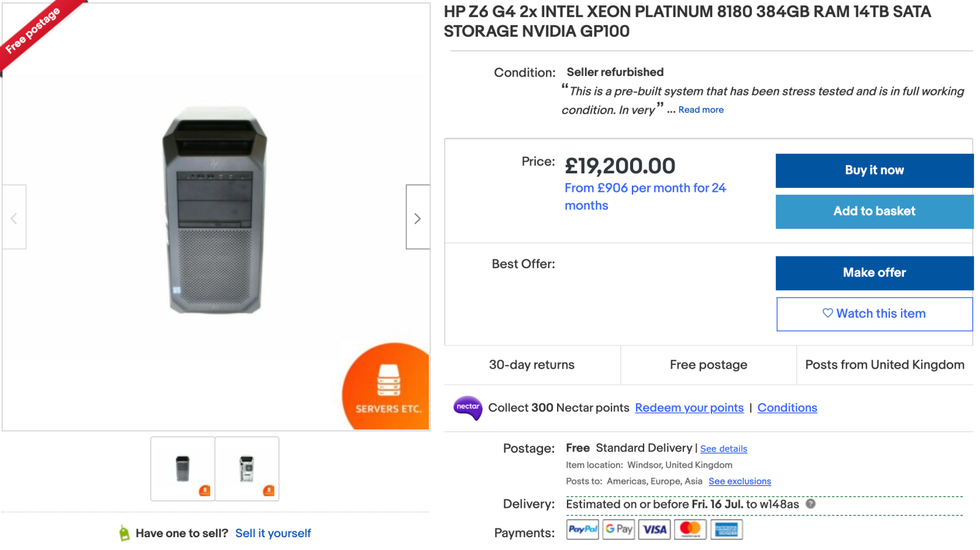
Task: Click the Visa payment icon
Action: pos(655,529)
